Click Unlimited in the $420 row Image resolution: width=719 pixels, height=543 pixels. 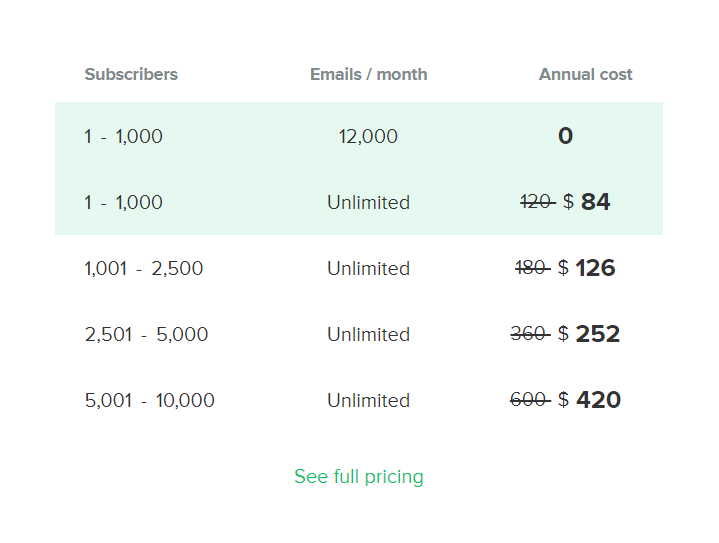coord(368,401)
